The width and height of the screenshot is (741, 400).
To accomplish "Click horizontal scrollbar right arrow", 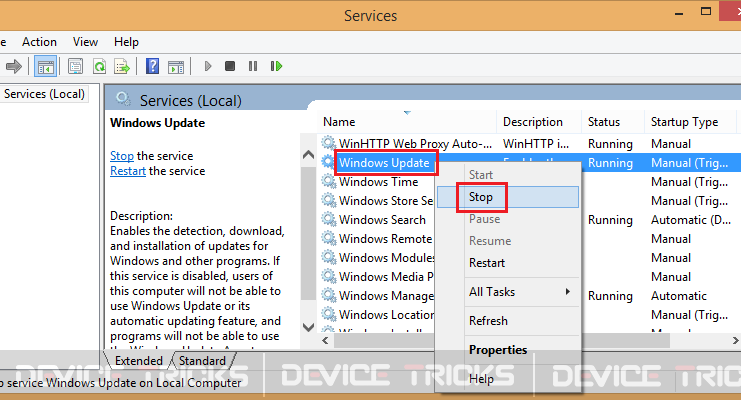I will pos(735,340).
